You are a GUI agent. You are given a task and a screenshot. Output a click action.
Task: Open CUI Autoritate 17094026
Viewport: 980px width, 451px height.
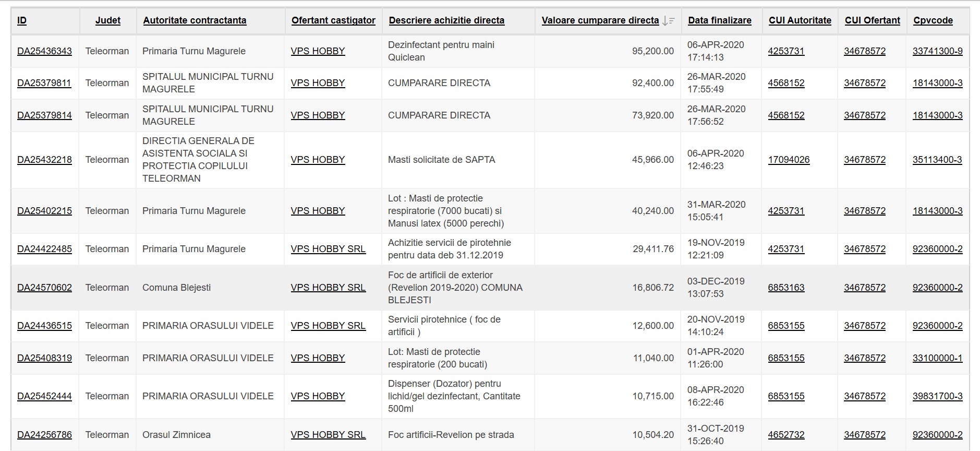pos(789,160)
